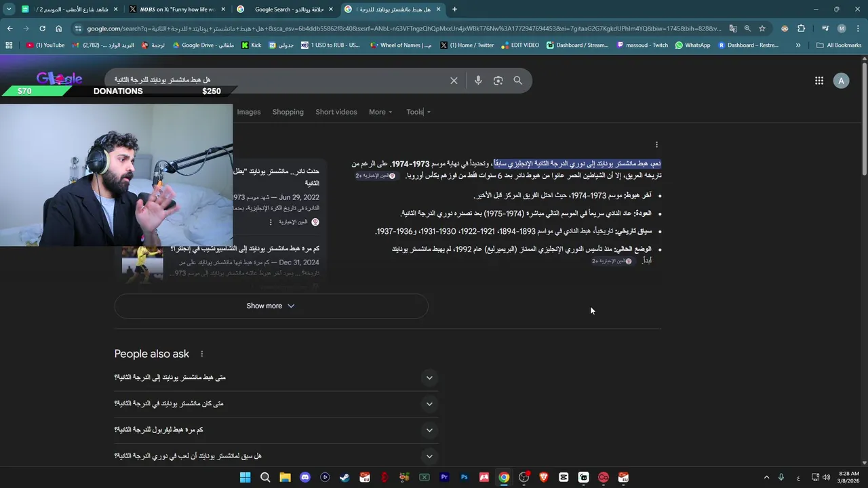Switch to the "Google Search - حلاقة رونالدو" tab
Screen dimensions: 868x488
[285, 9]
